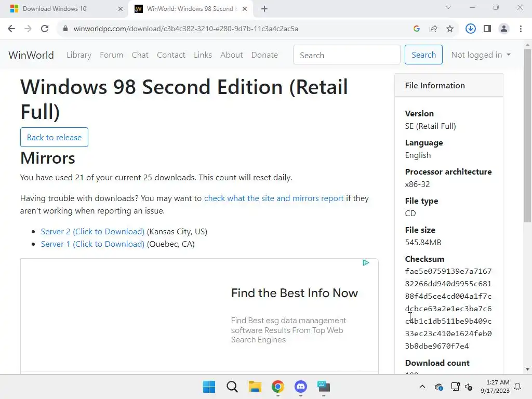Click the site lock padlock icon

pyautogui.click(x=65, y=29)
